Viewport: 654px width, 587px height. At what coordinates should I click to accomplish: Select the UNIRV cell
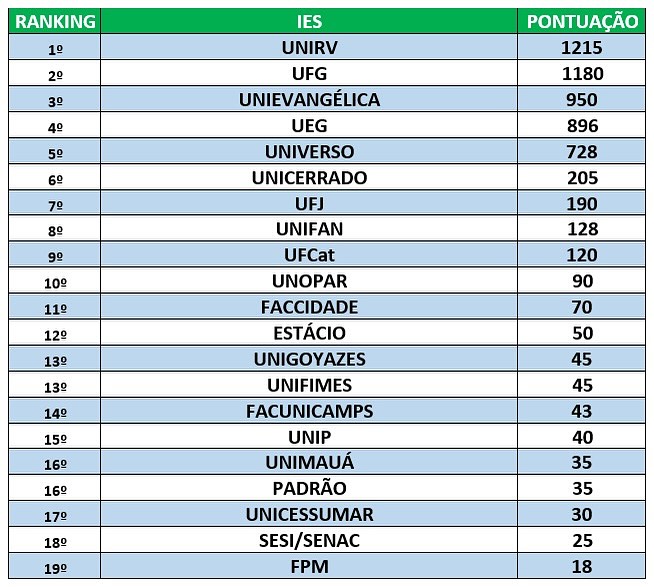pos(309,47)
